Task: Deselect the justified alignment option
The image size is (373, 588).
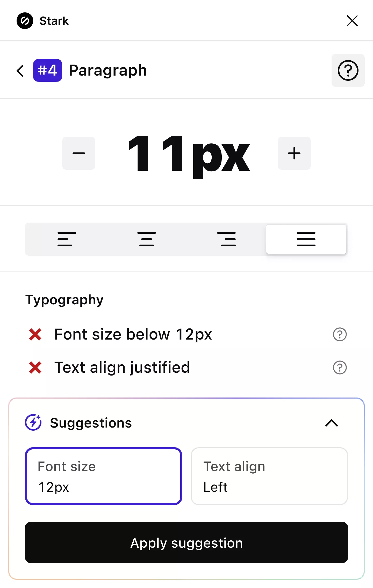Action: [x=306, y=239]
